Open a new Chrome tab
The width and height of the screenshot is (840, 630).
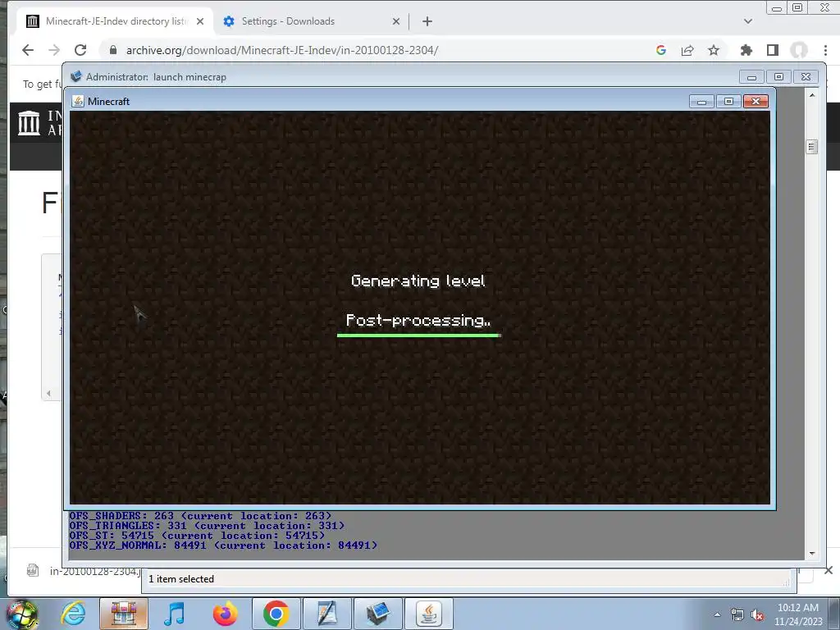point(427,21)
